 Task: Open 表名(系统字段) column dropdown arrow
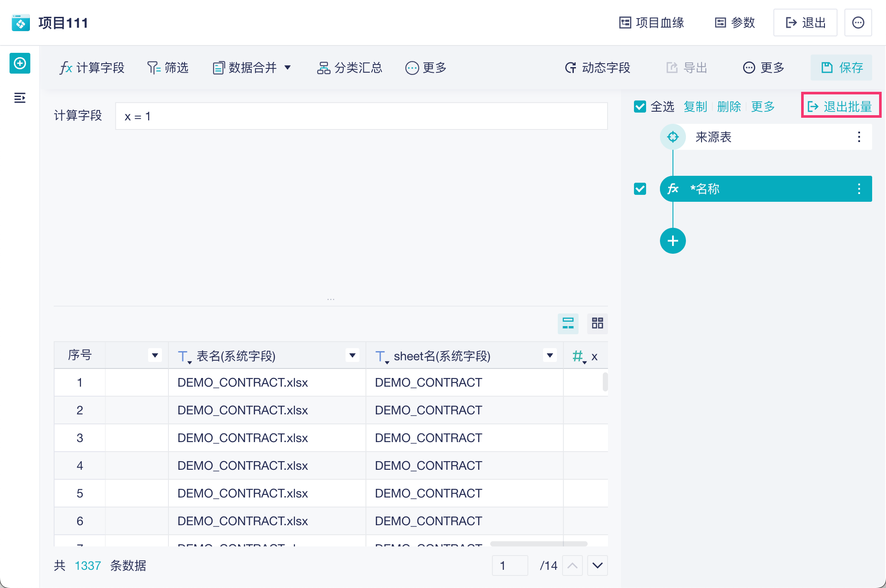352,355
